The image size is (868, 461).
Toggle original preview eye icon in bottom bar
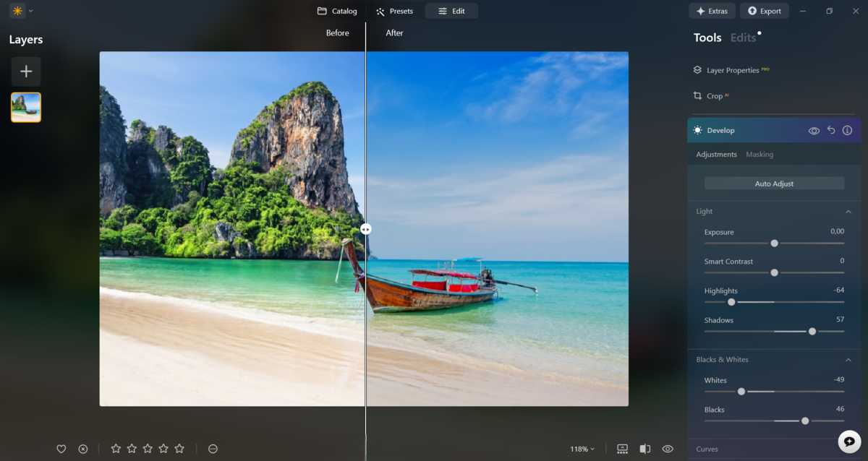click(668, 449)
